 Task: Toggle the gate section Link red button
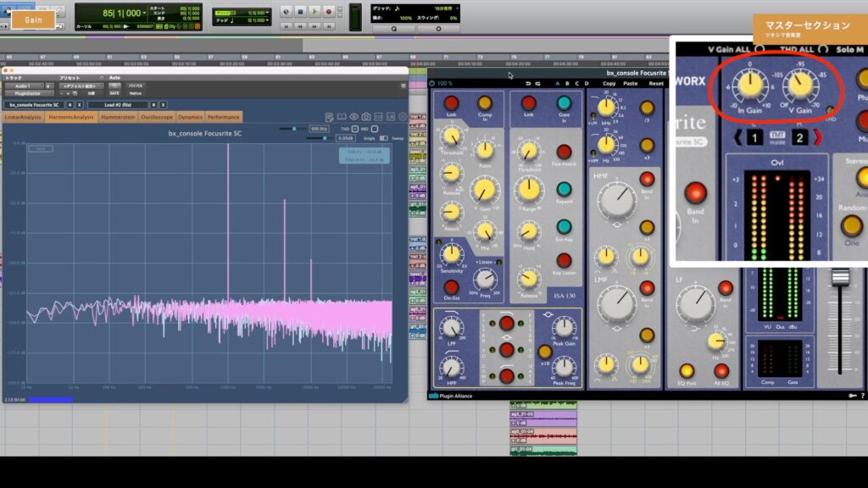click(529, 103)
